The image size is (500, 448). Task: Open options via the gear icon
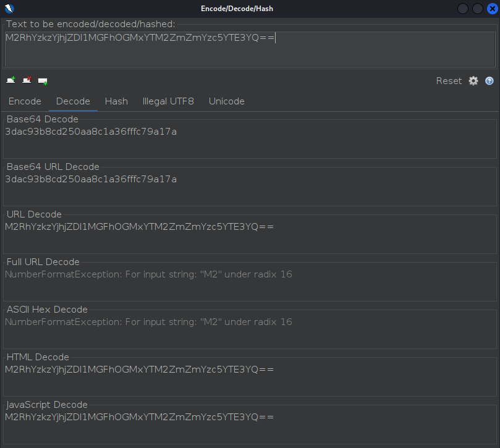pos(473,81)
